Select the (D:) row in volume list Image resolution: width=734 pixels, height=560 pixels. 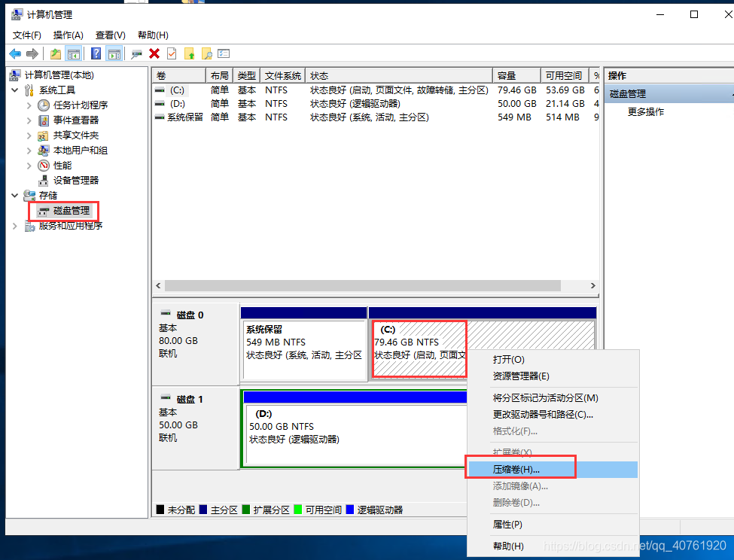(x=376, y=103)
